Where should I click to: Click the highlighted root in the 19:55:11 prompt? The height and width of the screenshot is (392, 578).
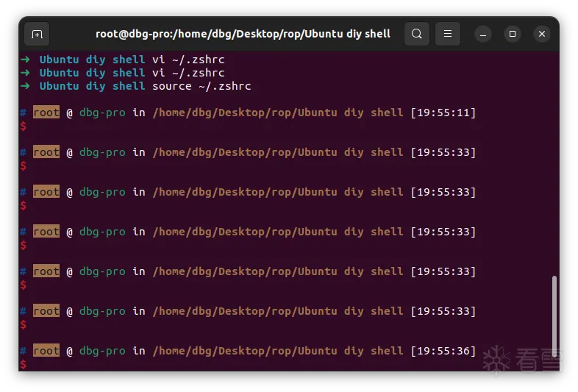pos(46,112)
